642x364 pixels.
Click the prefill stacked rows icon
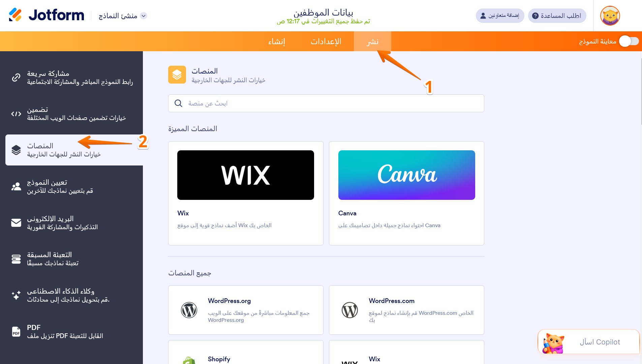pyautogui.click(x=16, y=259)
